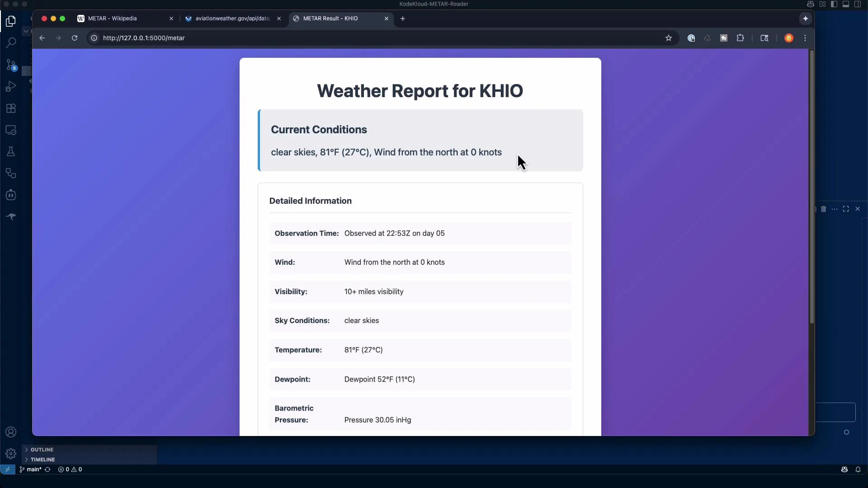This screenshot has height=488, width=868.
Task: Toggle the primary sidebar visibility
Action: [834, 4]
